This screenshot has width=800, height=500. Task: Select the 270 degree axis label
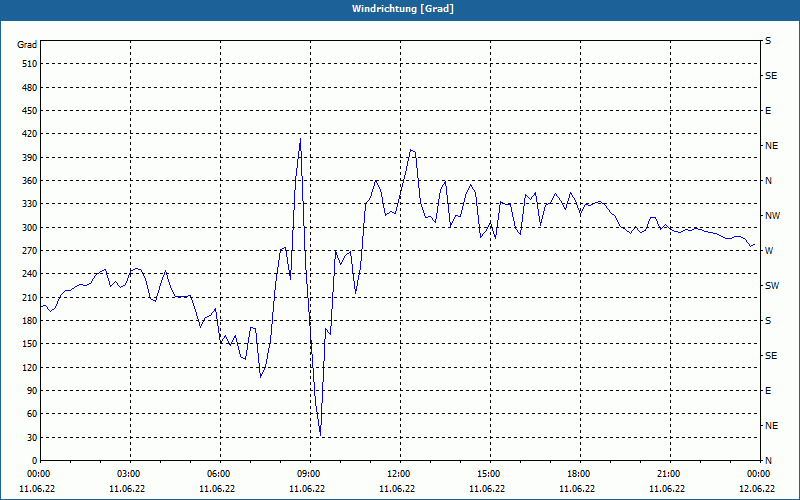point(30,251)
